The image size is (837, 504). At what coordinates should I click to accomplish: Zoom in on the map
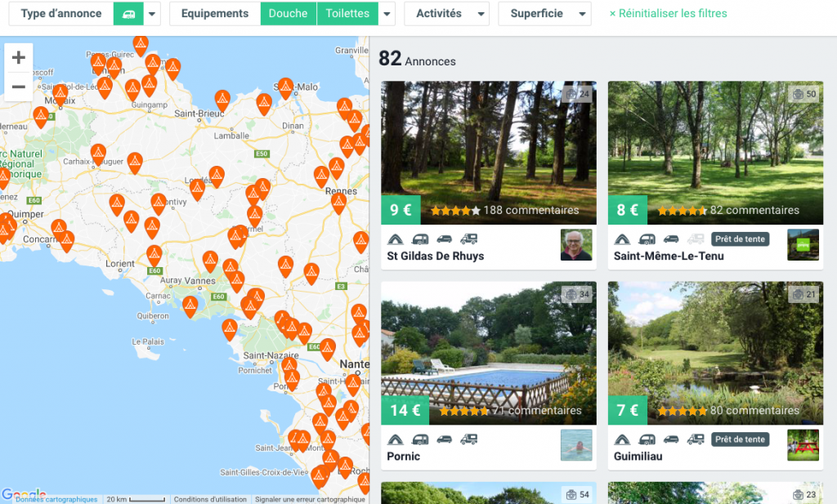click(x=19, y=58)
